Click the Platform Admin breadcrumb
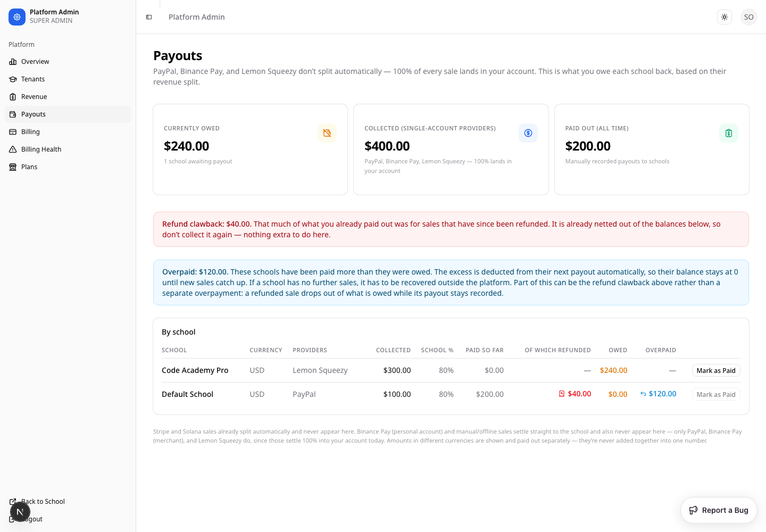The height and width of the screenshot is (532, 766). (197, 17)
